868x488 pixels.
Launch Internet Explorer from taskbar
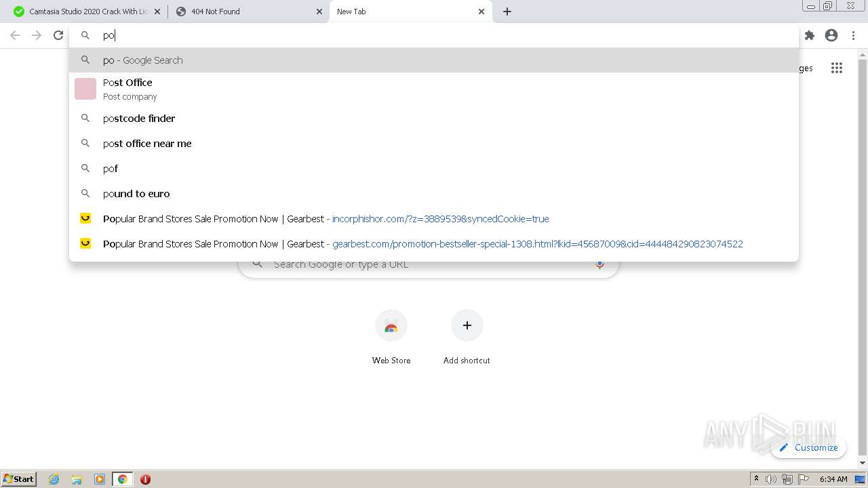pyautogui.click(x=54, y=479)
